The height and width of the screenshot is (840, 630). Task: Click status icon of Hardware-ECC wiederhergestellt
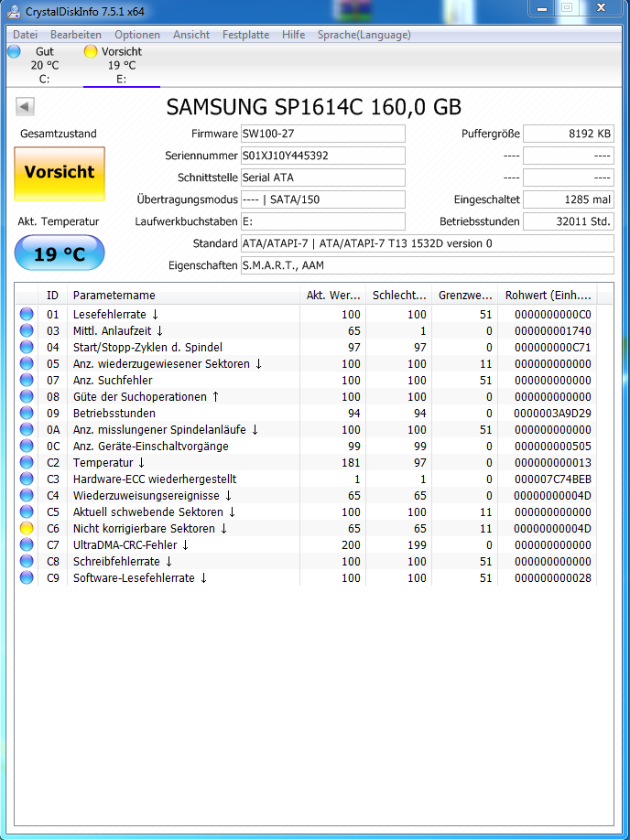pos(27,479)
